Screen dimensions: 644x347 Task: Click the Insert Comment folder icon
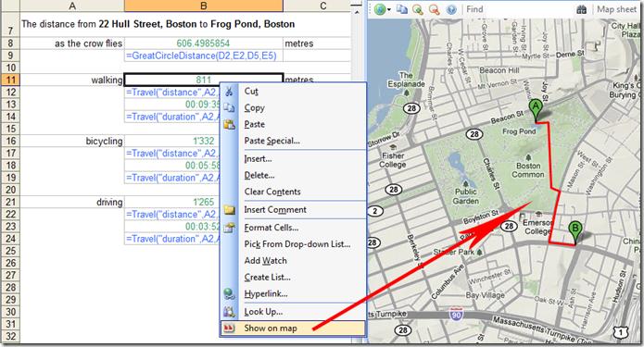tap(229, 210)
